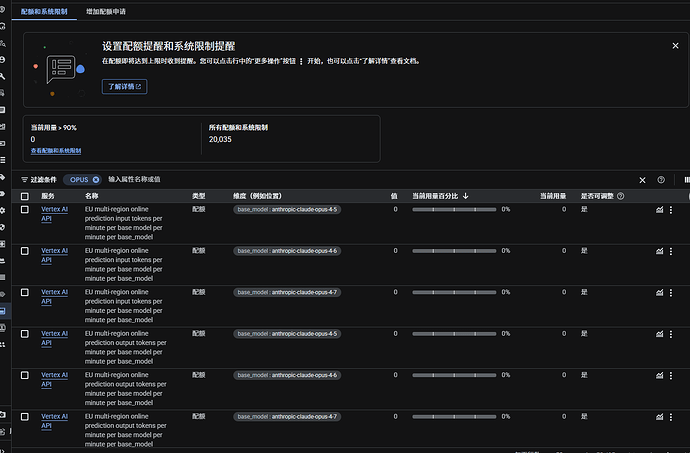Show usage chart for output tokens opus-4-5 row
The width and height of the screenshot is (690, 453).
tap(659, 334)
